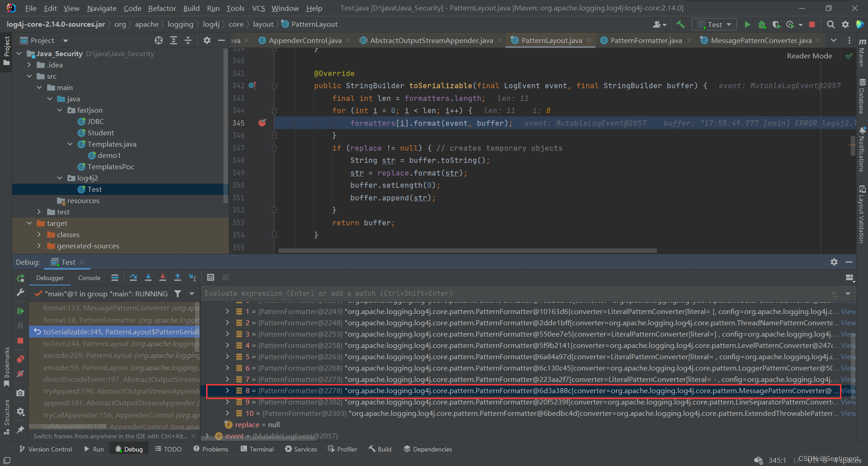The image size is (868, 466).
Task: Hide the Debug tool window with minus
Action: 849,262
